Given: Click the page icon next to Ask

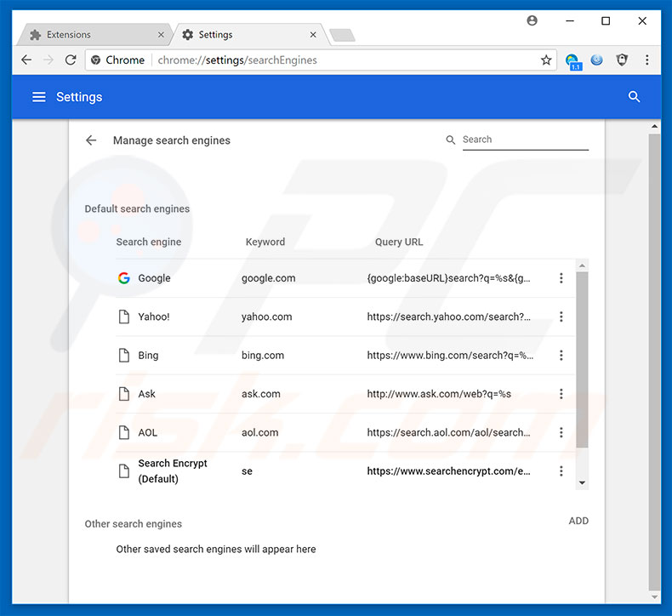Looking at the screenshot, I should (x=124, y=394).
